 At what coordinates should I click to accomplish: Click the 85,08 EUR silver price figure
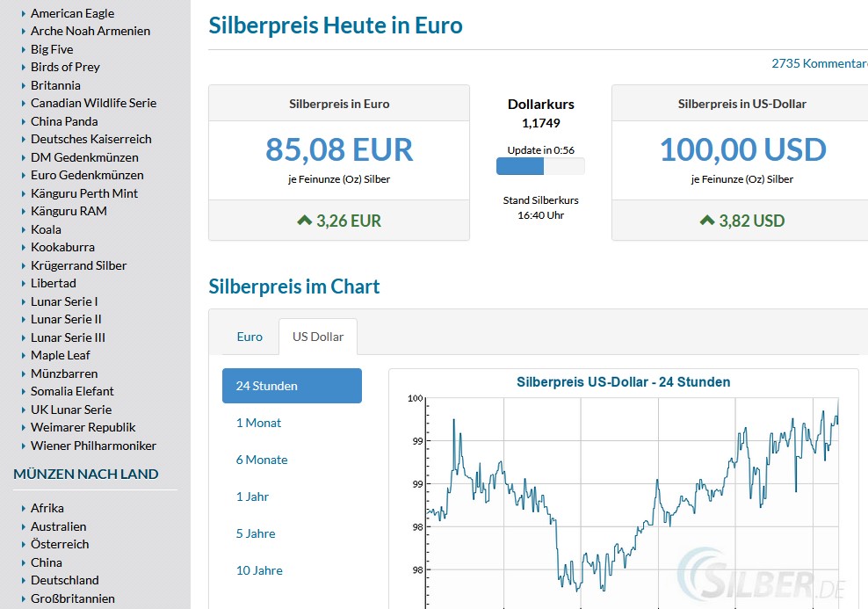[339, 149]
